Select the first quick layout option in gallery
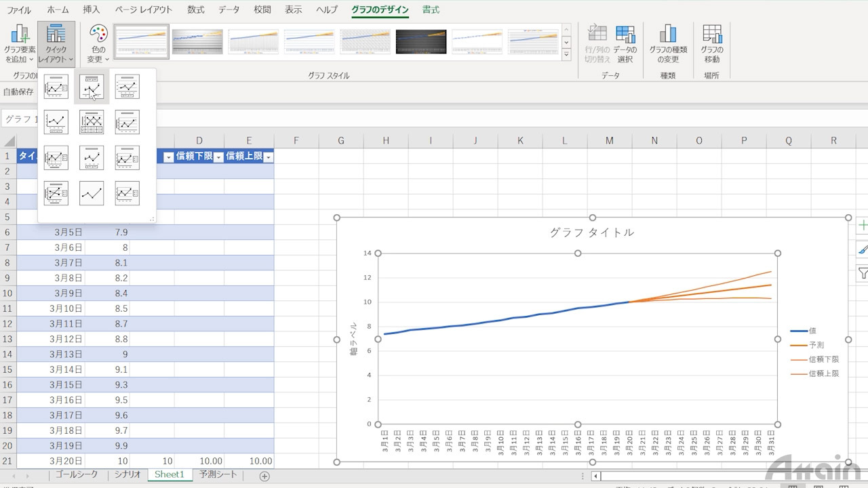 tap(56, 87)
